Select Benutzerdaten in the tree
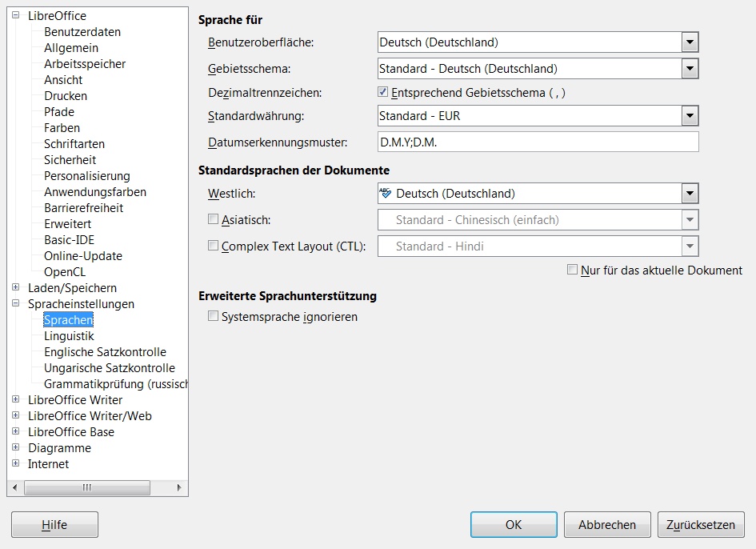756x549 pixels. tap(82, 32)
